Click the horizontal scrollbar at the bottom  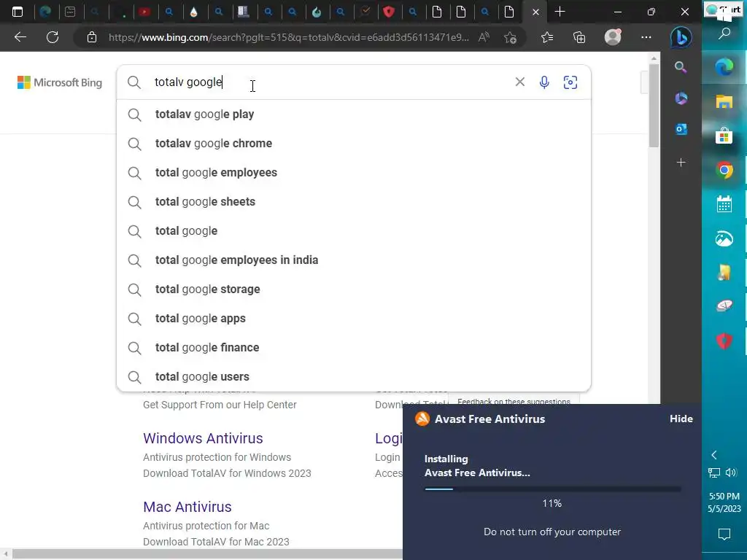coord(208,555)
